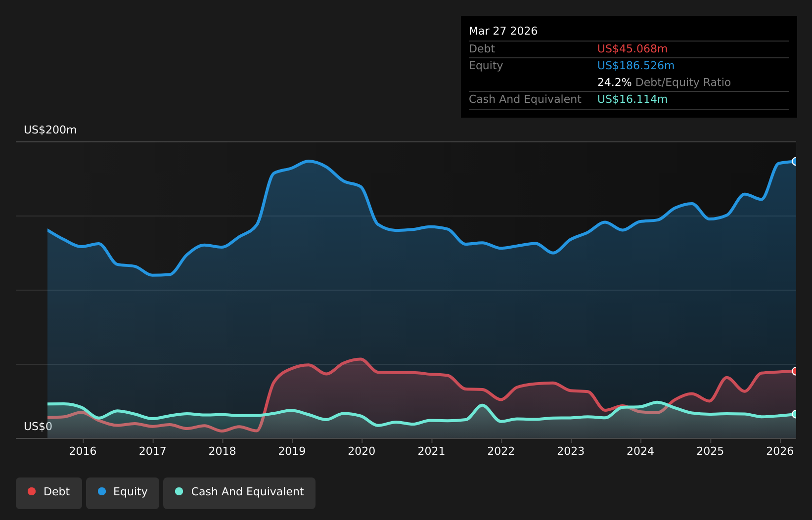This screenshot has height=520, width=812.
Task: Click the 2016 x-axis label
Action: click(83, 451)
